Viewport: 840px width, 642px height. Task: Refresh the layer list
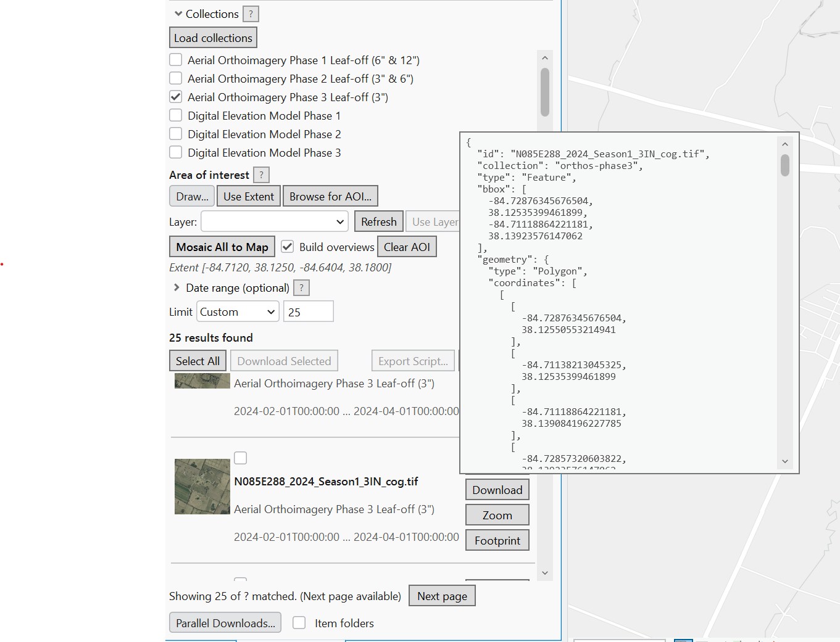(379, 221)
